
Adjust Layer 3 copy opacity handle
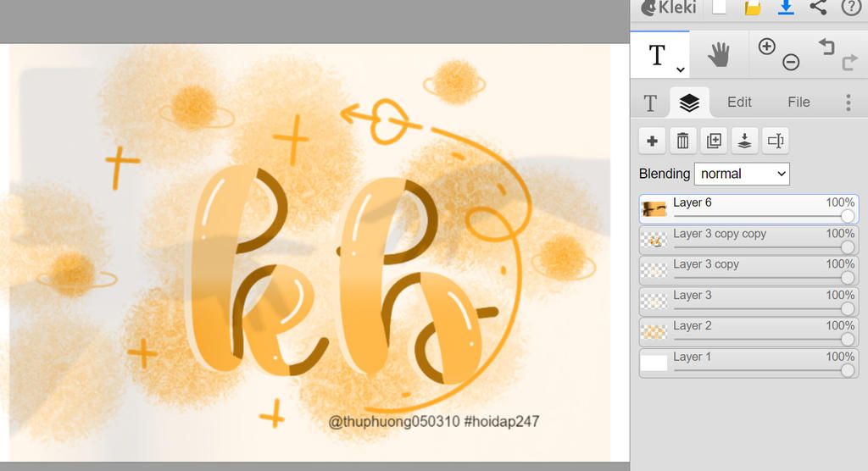coord(847,277)
